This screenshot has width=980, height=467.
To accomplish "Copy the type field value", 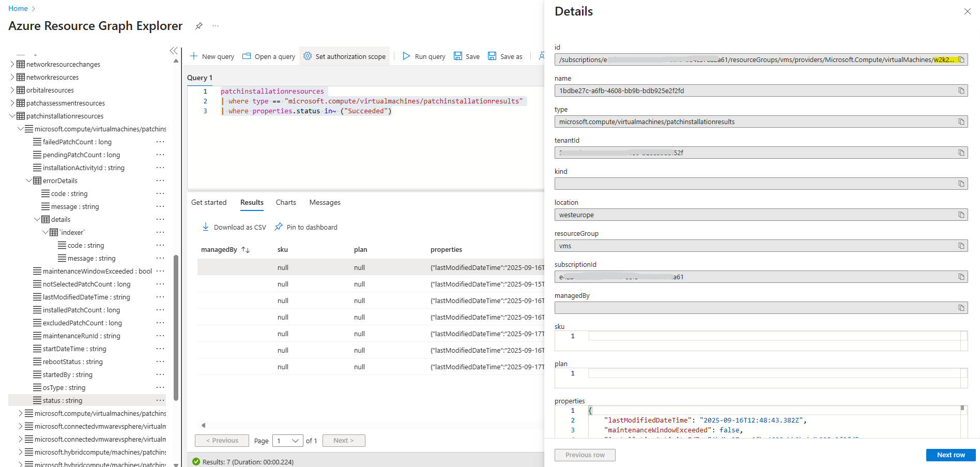I will pyautogui.click(x=961, y=122).
